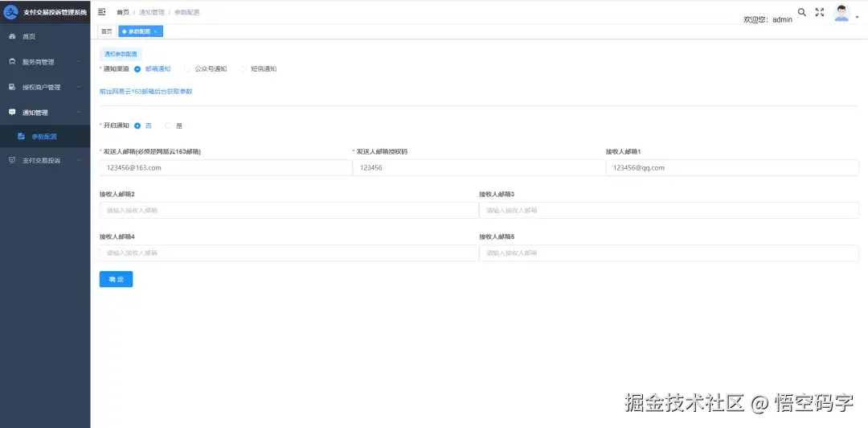Select 邮箱通知 radio option
Image resolution: width=868 pixels, height=428 pixels.
[152, 69]
